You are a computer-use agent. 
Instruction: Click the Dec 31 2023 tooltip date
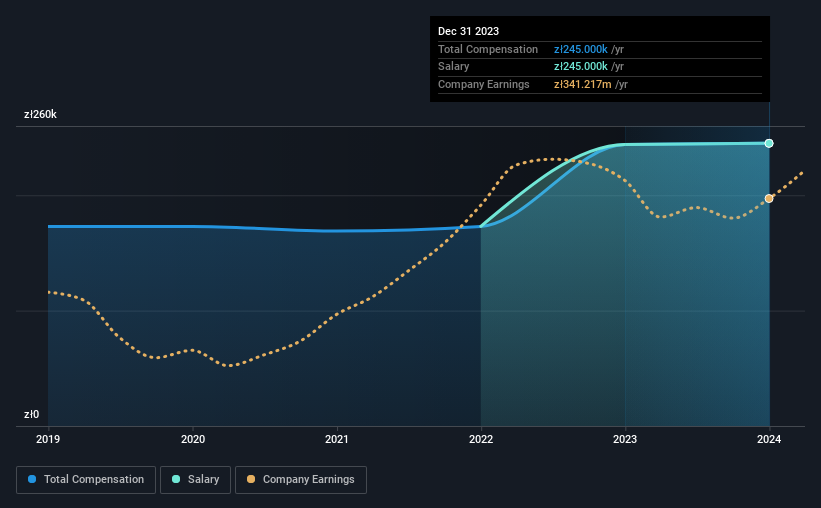pos(468,31)
